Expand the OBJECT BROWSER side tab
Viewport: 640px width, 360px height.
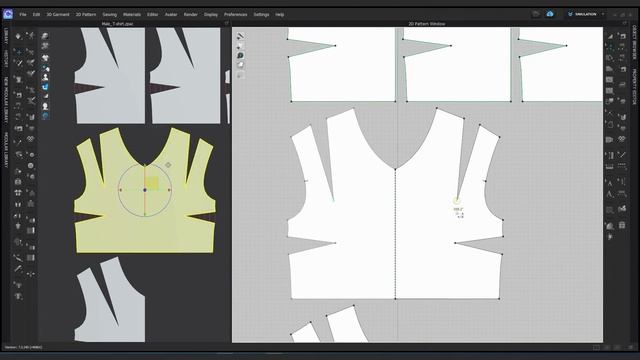pyautogui.click(x=634, y=42)
